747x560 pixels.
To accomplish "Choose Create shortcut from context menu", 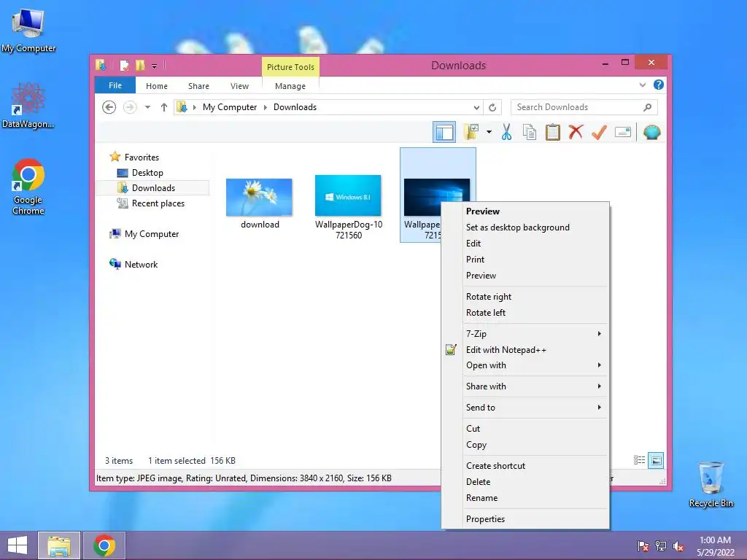I will (495, 465).
